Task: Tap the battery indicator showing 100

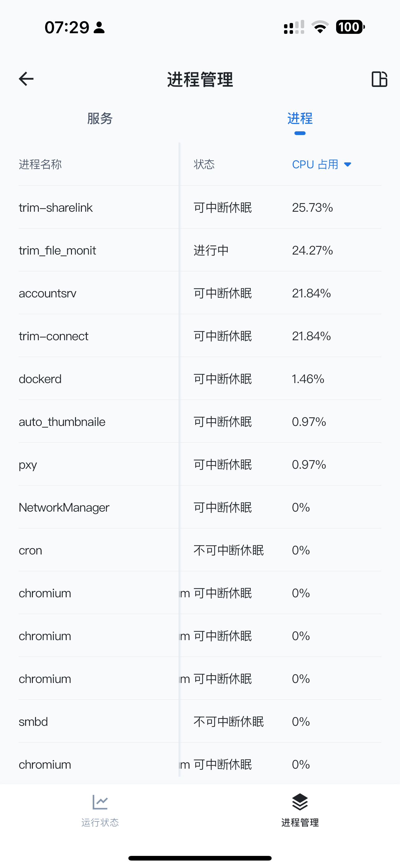Action: [350, 27]
